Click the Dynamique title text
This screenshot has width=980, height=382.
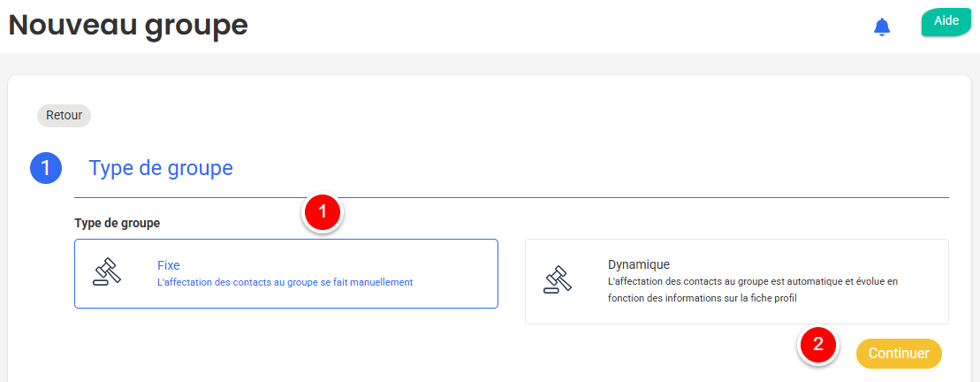click(x=638, y=264)
